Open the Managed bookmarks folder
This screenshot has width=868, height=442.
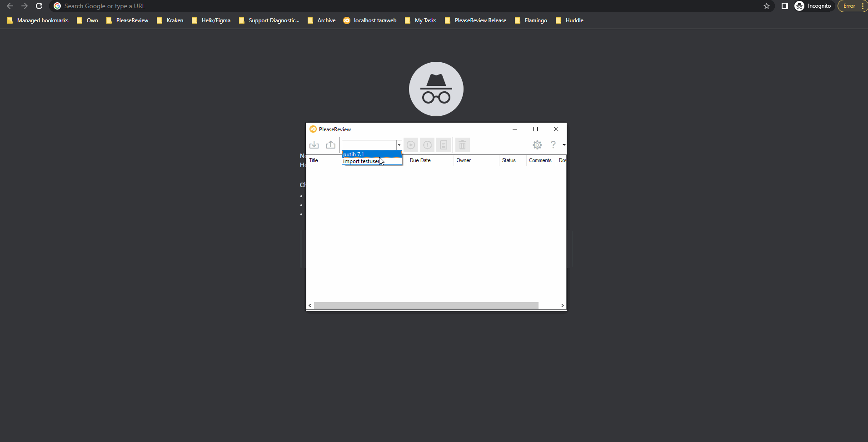tap(38, 20)
